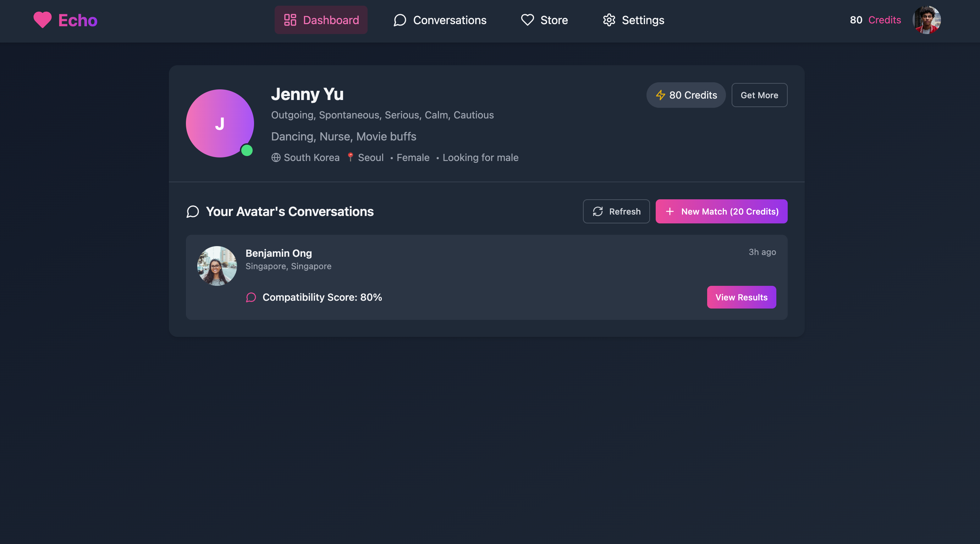This screenshot has height=544, width=980.
Task: Click the Credits link in the header
Action: tap(884, 20)
